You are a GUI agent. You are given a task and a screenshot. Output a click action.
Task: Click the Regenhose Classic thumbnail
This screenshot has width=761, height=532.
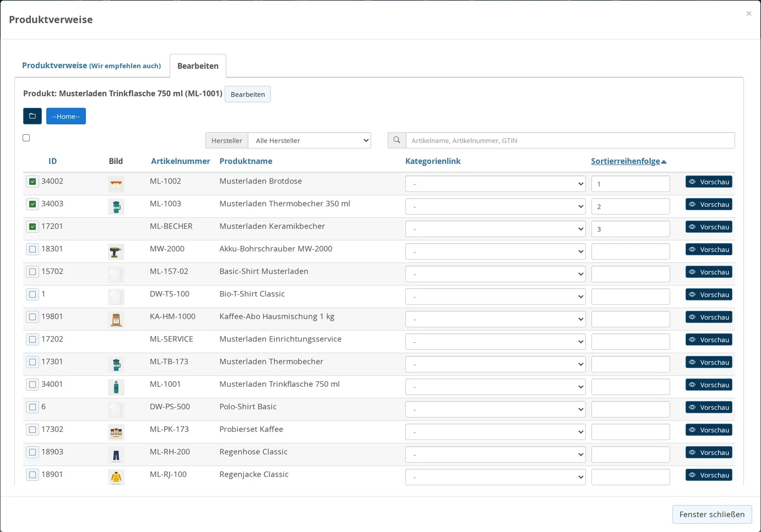coord(116,455)
